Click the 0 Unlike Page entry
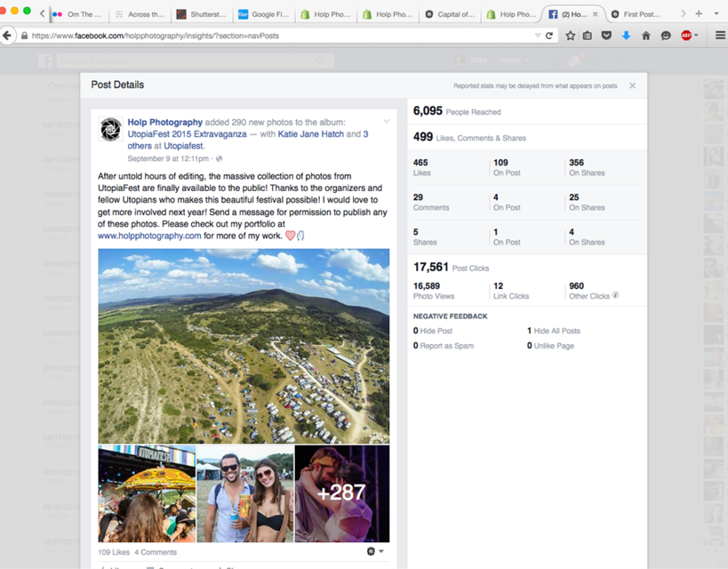728x569 pixels. pyautogui.click(x=550, y=346)
